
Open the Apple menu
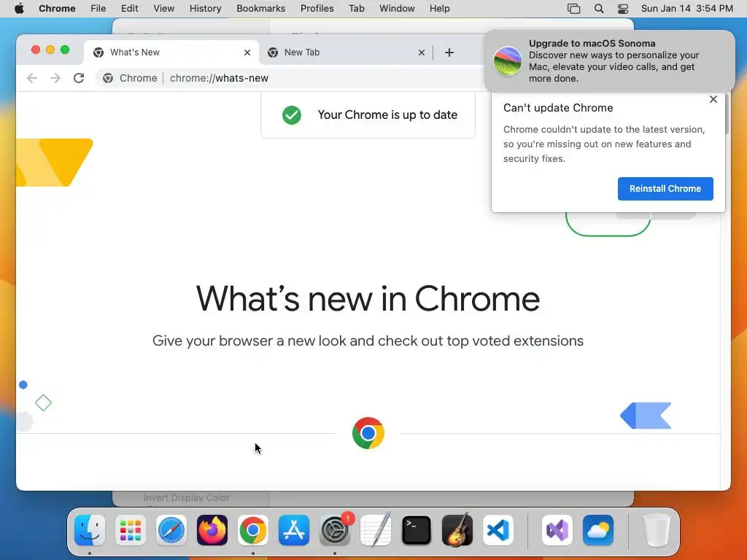tap(19, 9)
